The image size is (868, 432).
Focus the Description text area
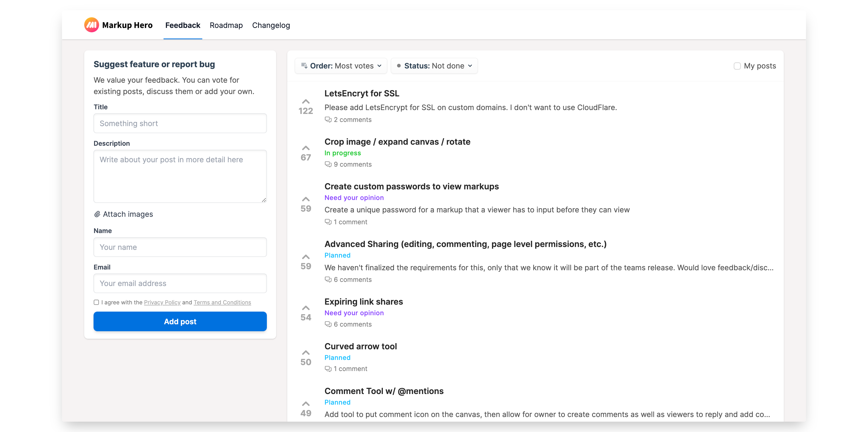[x=180, y=176]
